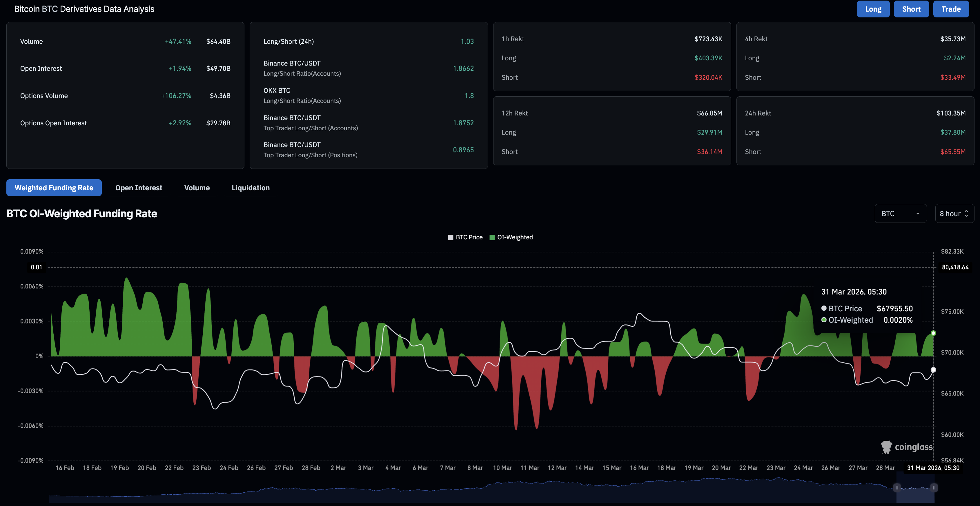The image size is (980, 506).
Task: Toggle the OI-Weighted series via its legend label
Action: [x=515, y=237]
